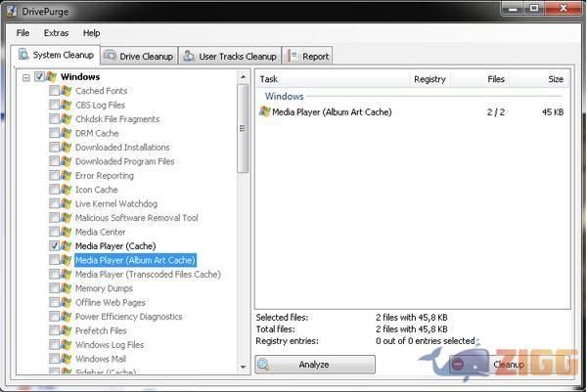The image size is (587, 392).
Task: Click the Drive Cleanup tab icon
Action: click(x=111, y=56)
